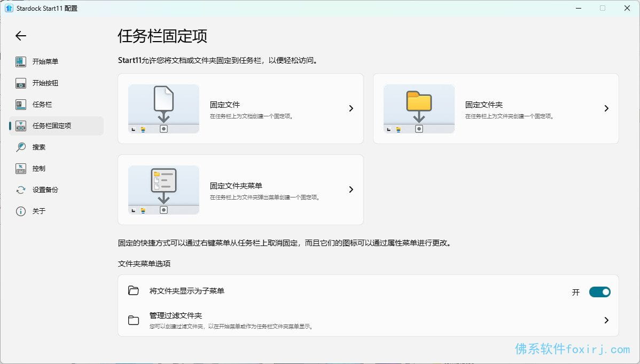Image resolution: width=640 pixels, height=364 pixels.
Task: Click the 设置备份 sync icon
Action: pos(21,190)
